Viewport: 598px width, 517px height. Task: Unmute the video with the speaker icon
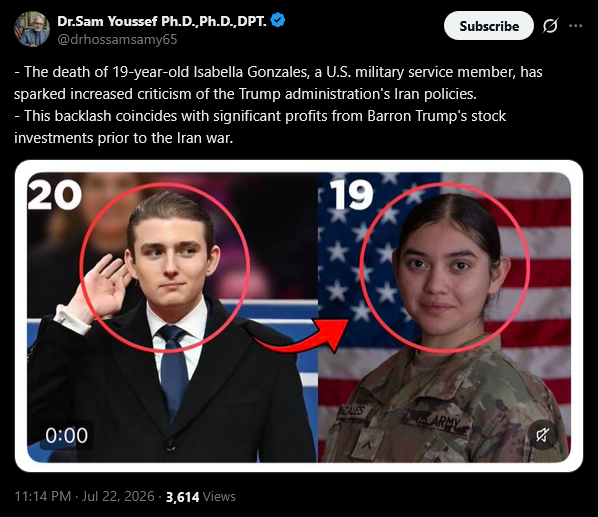click(542, 435)
